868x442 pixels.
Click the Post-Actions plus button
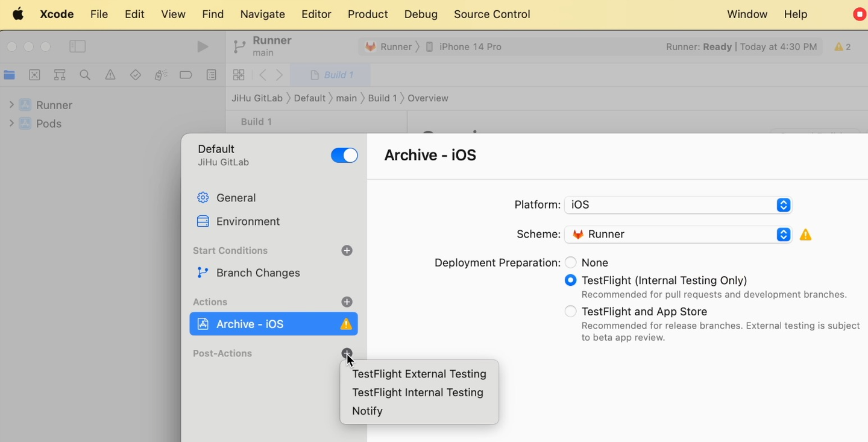click(x=347, y=353)
